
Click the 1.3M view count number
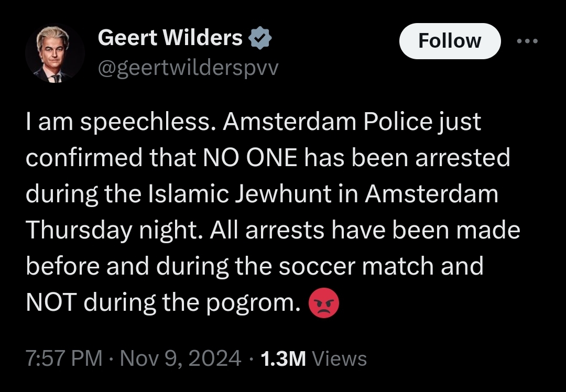tap(282, 359)
